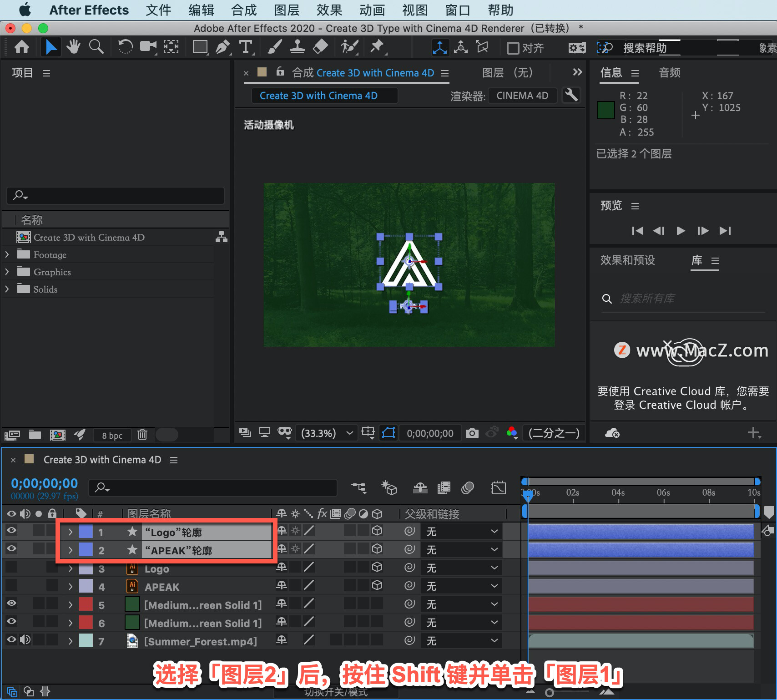The height and width of the screenshot is (700, 777).
Task: Expand layer 7 Summer_Forest.mp4 properties
Action: (x=71, y=641)
